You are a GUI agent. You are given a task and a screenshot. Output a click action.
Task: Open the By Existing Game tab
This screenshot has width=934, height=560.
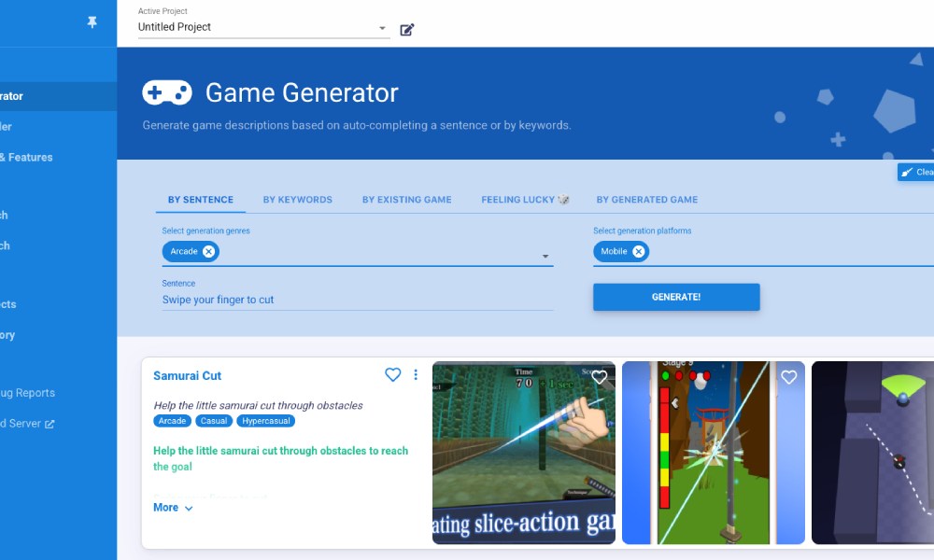(x=407, y=200)
